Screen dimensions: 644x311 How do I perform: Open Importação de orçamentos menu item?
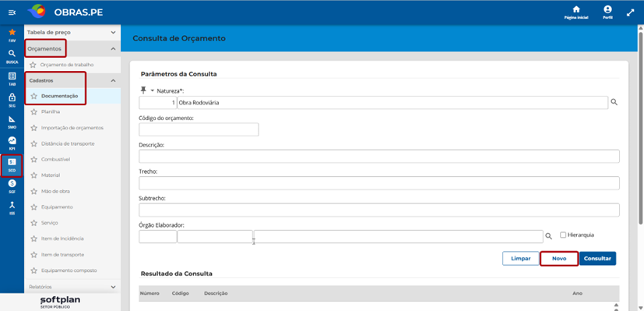[x=72, y=128]
